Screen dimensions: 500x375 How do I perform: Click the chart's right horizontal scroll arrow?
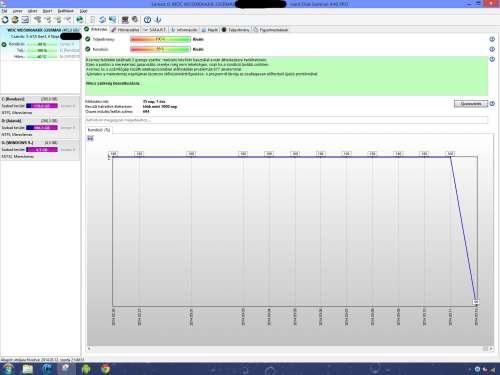click(491, 349)
